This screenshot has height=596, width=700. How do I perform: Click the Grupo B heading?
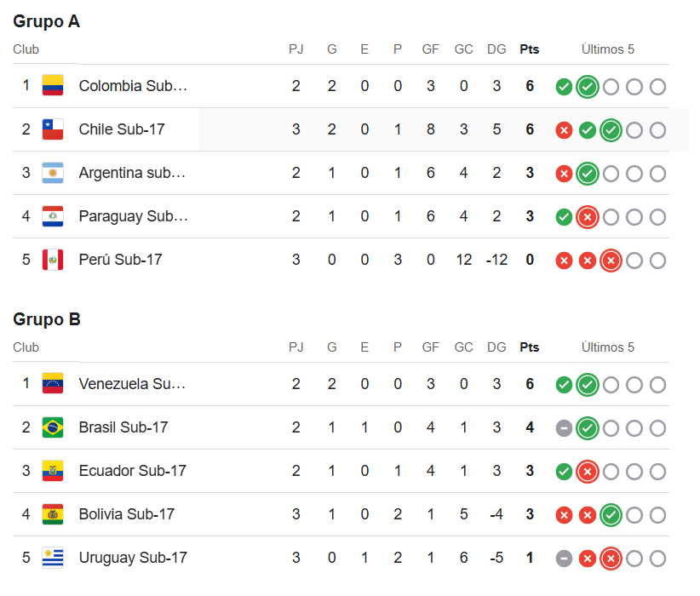(47, 319)
